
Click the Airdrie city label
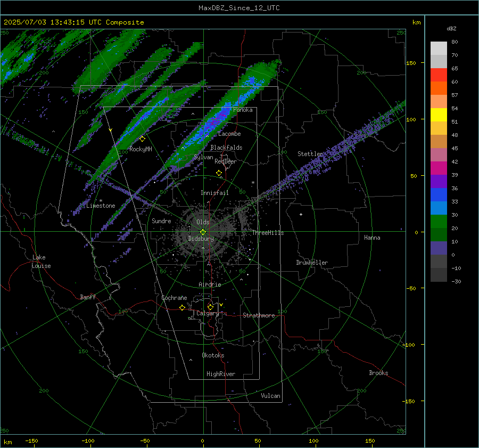pos(210,284)
